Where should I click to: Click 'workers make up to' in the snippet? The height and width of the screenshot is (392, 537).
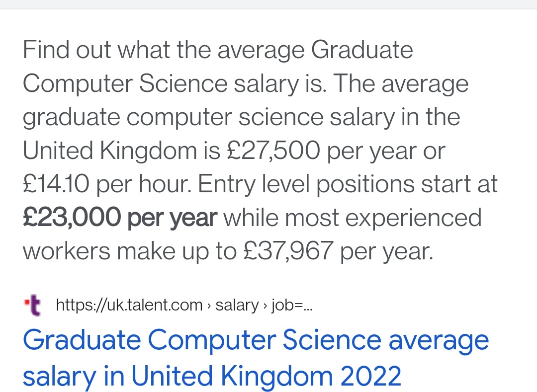129,251
